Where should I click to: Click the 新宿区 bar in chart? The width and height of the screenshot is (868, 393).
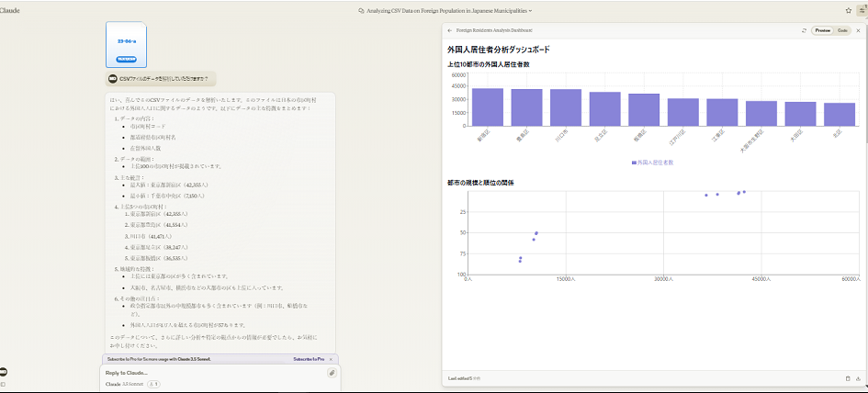click(x=488, y=107)
